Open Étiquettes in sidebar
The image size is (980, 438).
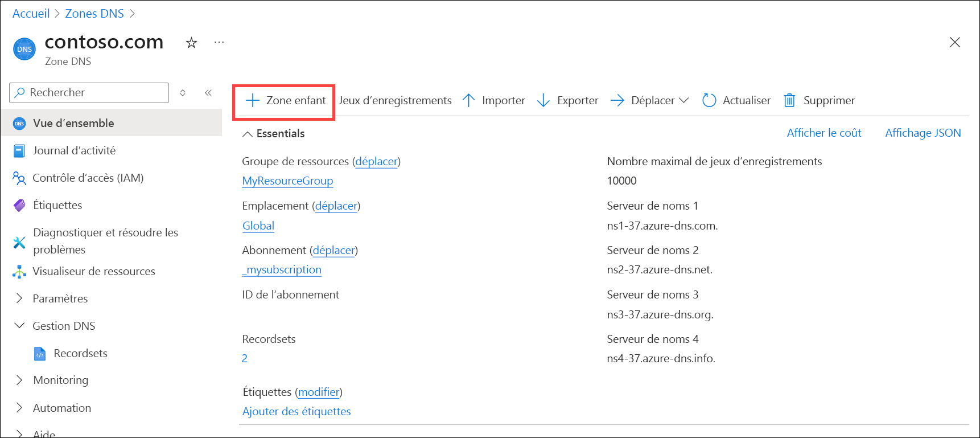pos(57,205)
